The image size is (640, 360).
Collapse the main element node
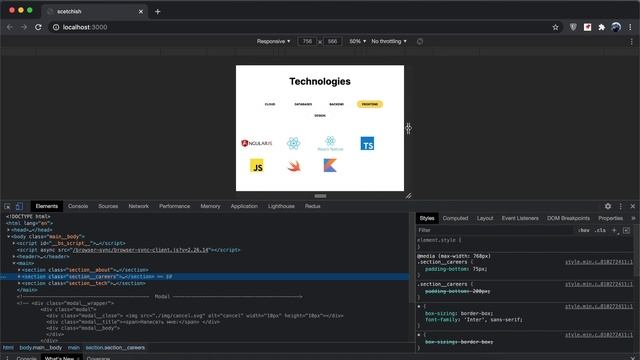click(x=14, y=263)
